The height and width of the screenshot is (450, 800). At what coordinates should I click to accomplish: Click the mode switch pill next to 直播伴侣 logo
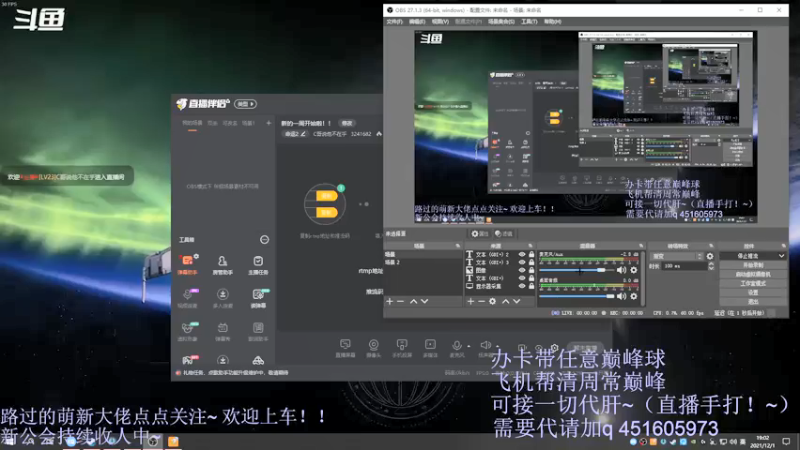245,104
